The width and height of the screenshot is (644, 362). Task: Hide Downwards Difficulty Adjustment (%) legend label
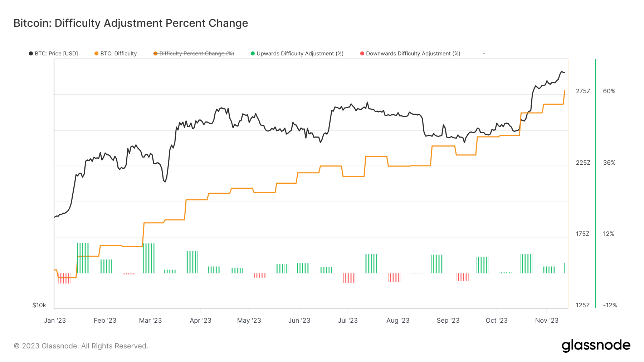pos(413,54)
